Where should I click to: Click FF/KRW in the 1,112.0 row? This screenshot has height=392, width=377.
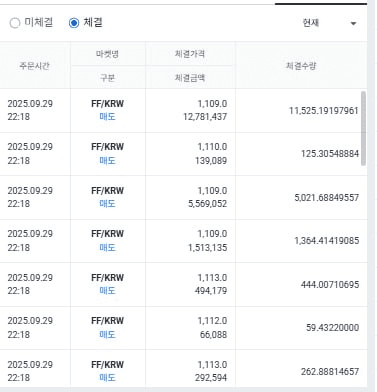click(107, 321)
